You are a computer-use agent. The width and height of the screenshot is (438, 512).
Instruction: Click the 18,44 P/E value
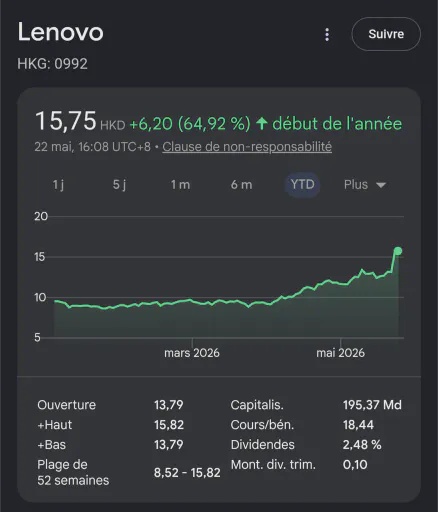[x=358, y=425]
